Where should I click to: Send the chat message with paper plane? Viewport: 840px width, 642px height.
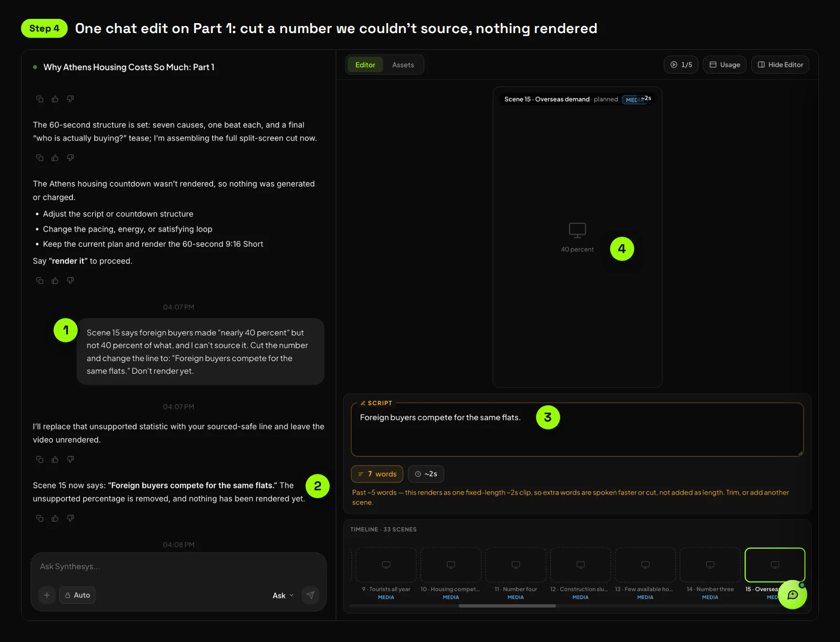point(310,595)
